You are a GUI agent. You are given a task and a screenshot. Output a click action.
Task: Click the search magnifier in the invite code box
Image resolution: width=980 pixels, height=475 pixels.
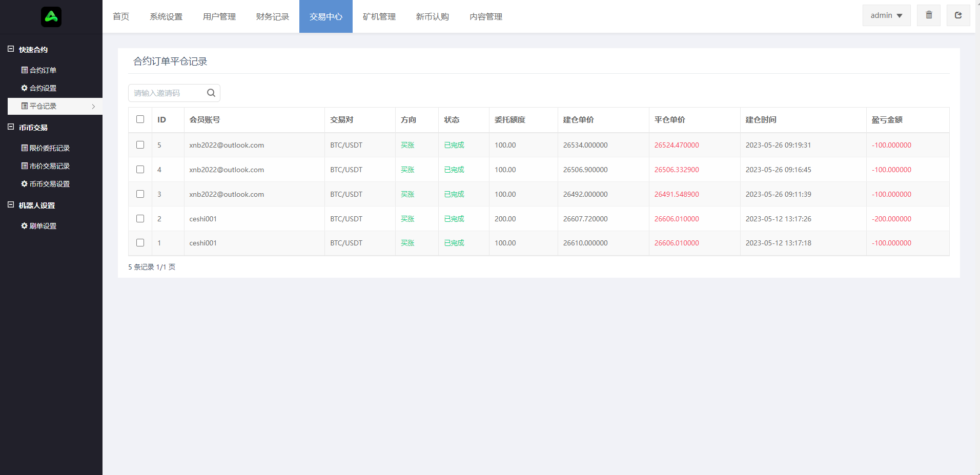(x=211, y=93)
